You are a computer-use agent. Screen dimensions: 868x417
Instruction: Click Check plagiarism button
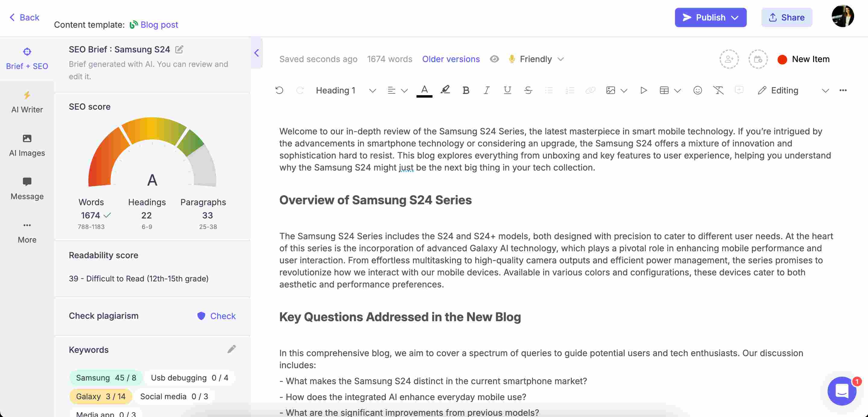216,316
